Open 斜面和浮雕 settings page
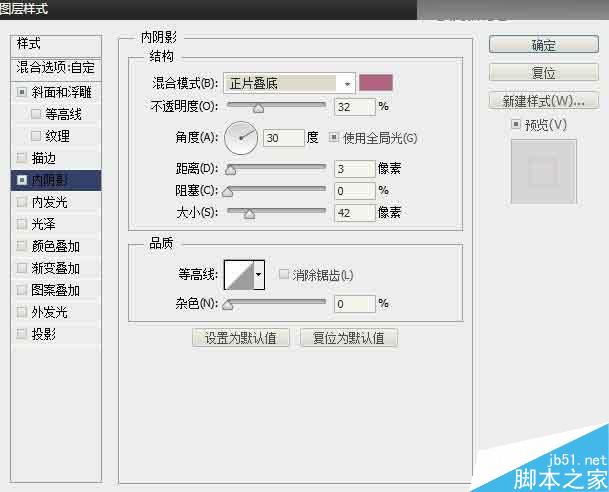This screenshot has width=609, height=492. (x=62, y=92)
